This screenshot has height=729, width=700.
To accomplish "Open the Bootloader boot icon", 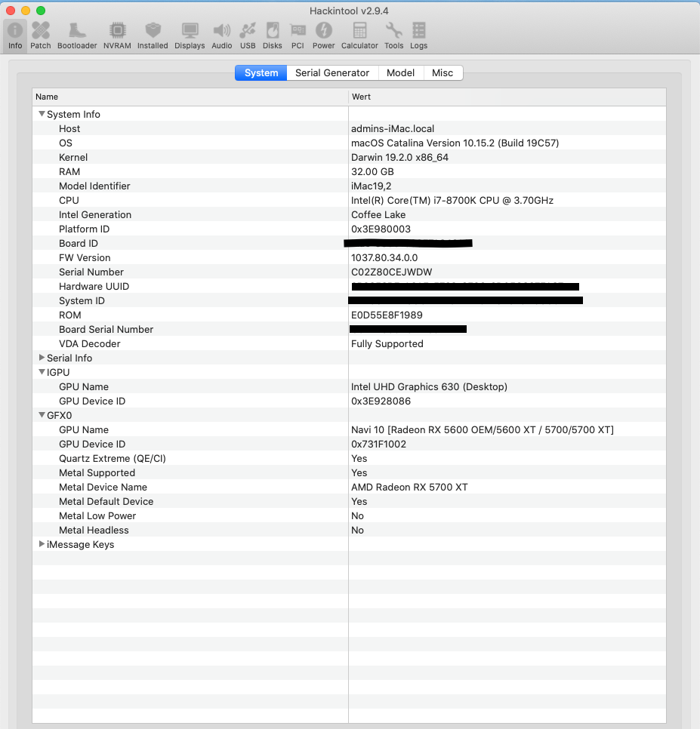I will [x=77, y=35].
